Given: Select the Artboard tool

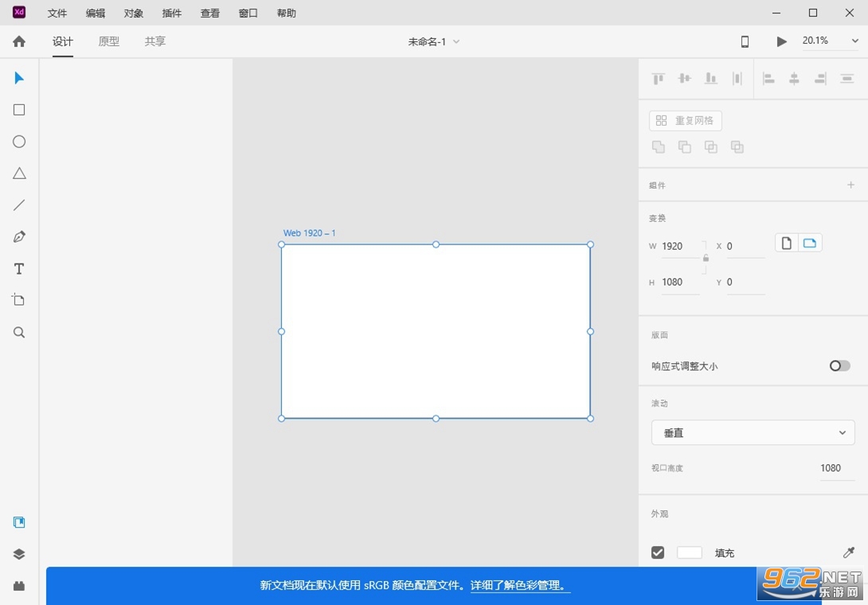Looking at the screenshot, I should pos(19,300).
